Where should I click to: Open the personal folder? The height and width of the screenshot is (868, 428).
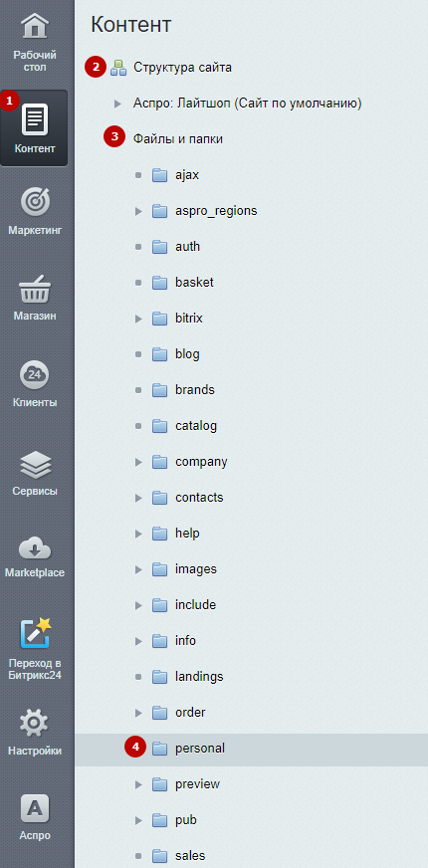click(200, 749)
